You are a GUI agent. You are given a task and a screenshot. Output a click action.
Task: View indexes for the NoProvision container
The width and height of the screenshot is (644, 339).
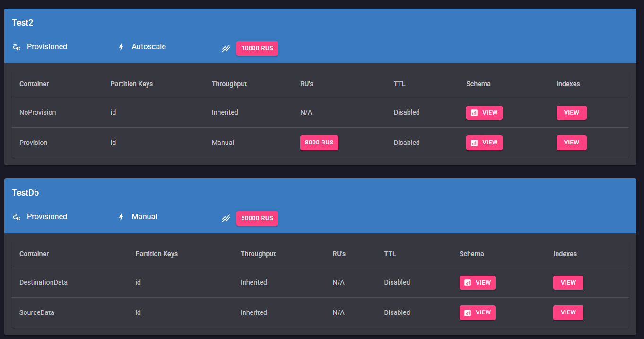(x=571, y=113)
